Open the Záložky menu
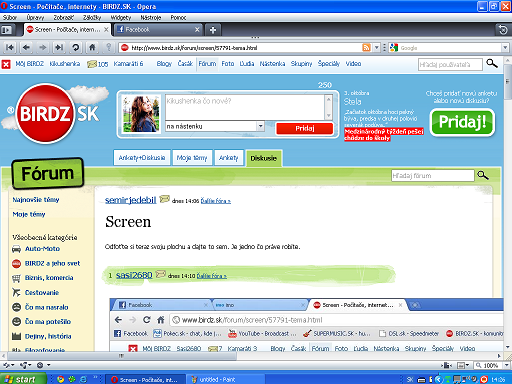 (x=92, y=17)
